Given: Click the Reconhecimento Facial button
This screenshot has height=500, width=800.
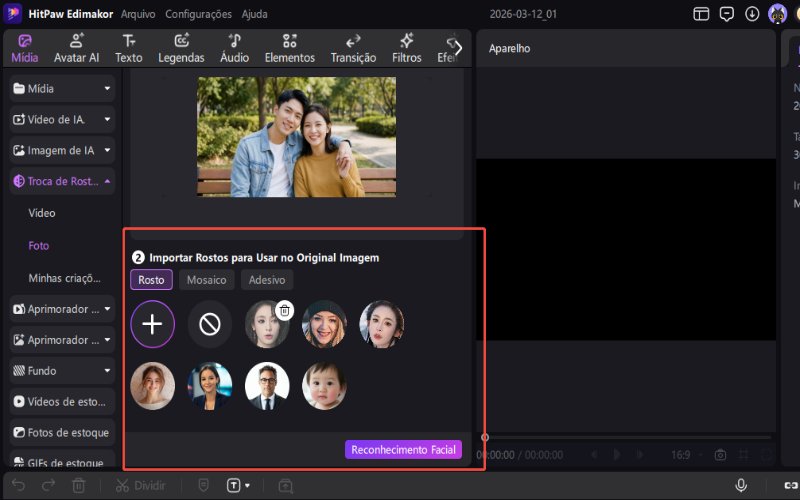Looking at the screenshot, I should point(403,449).
